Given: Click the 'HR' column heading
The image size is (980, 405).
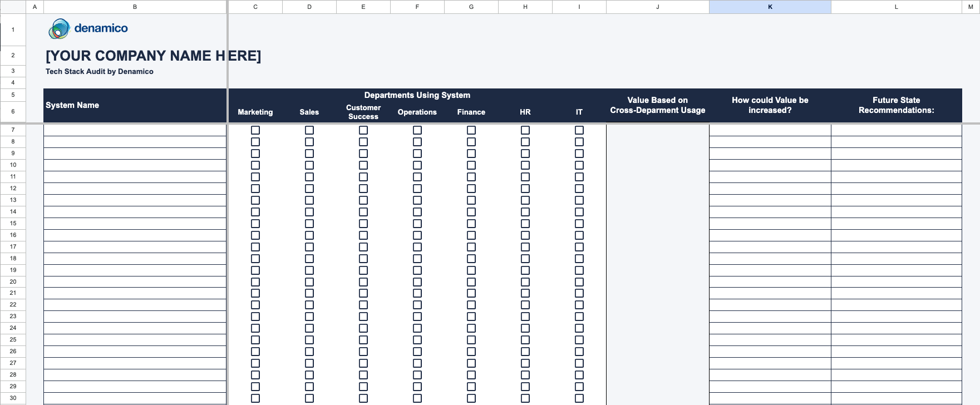Looking at the screenshot, I should (525, 112).
